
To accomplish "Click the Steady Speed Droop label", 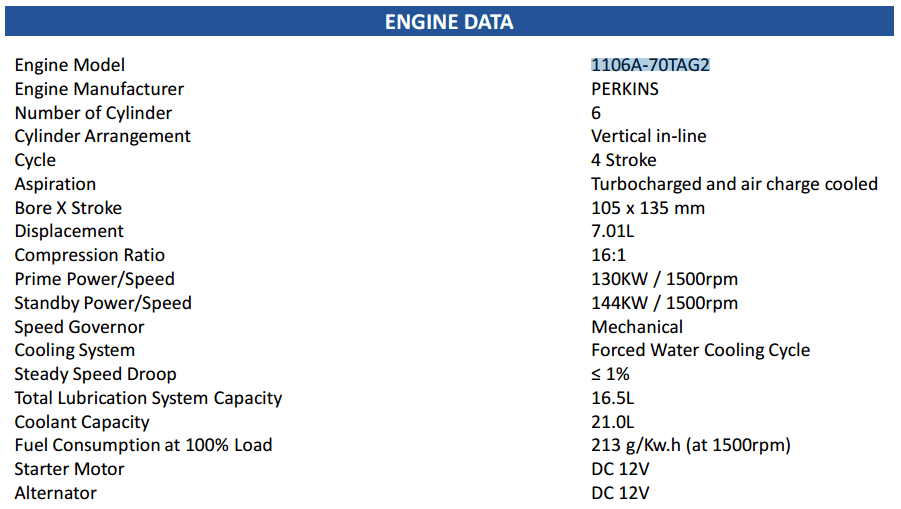I will click(95, 374).
